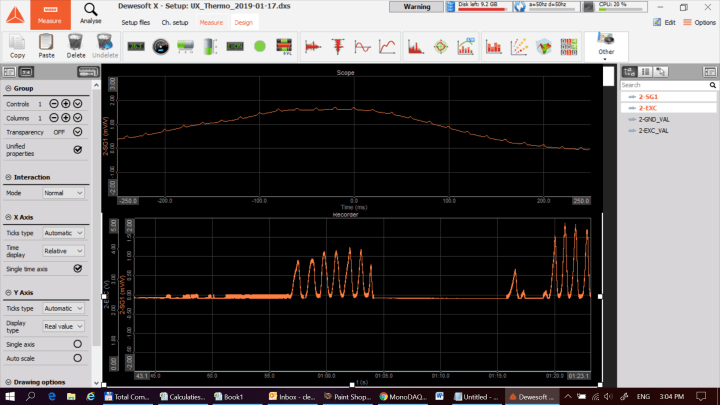Open the Other widgets button
The width and height of the screenshot is (720, 405).
[606, 46]
